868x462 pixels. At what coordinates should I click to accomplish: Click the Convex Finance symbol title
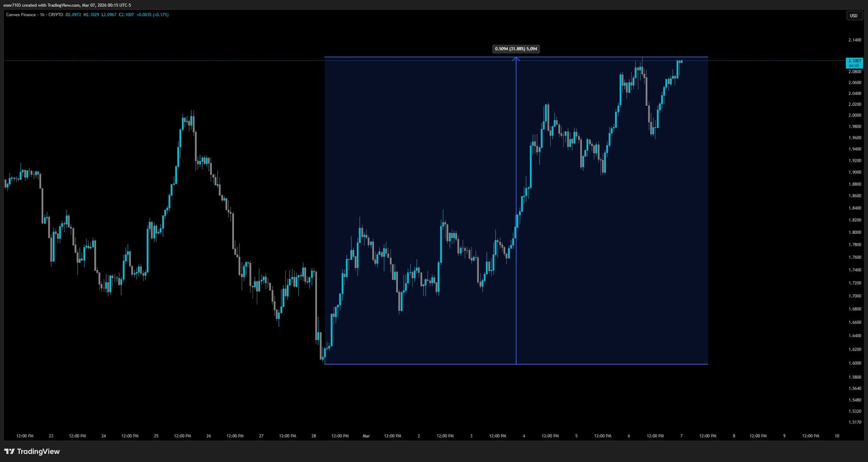click(x=21, y=15)
